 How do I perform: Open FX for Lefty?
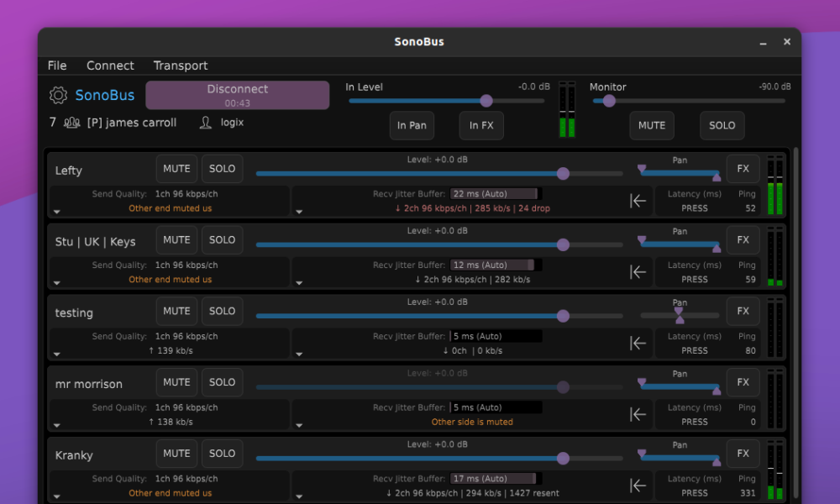point(743,169)
